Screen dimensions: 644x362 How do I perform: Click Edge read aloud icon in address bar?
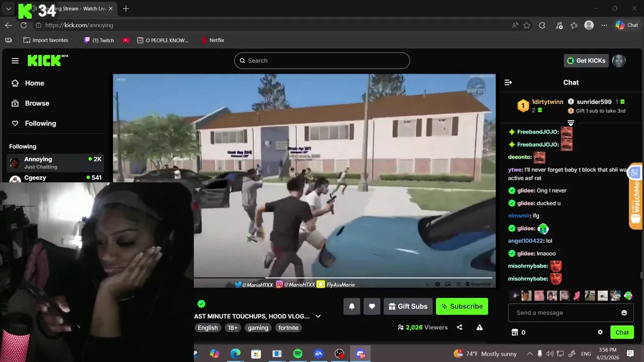515,25
